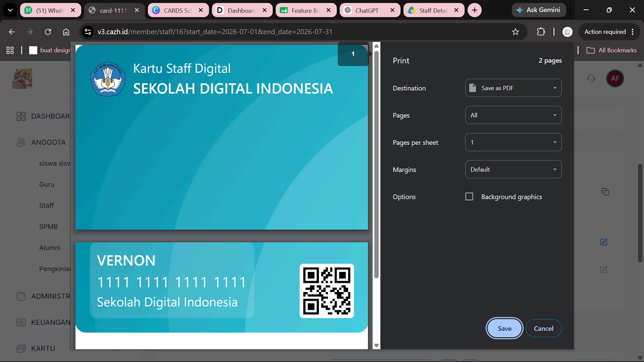This screenshot has width=644, height=362.
Task: Close the Staff Detail tab
Action: pos(456,10)
